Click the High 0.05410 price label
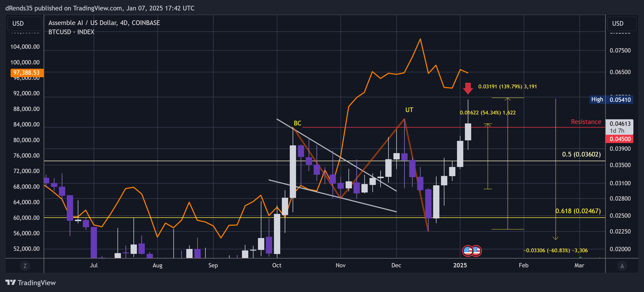 611,99
